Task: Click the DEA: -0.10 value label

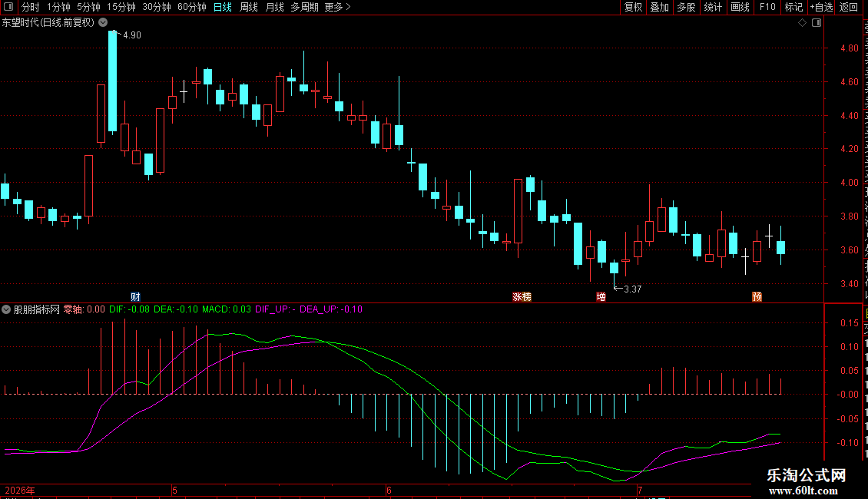Action: point(175,310)
